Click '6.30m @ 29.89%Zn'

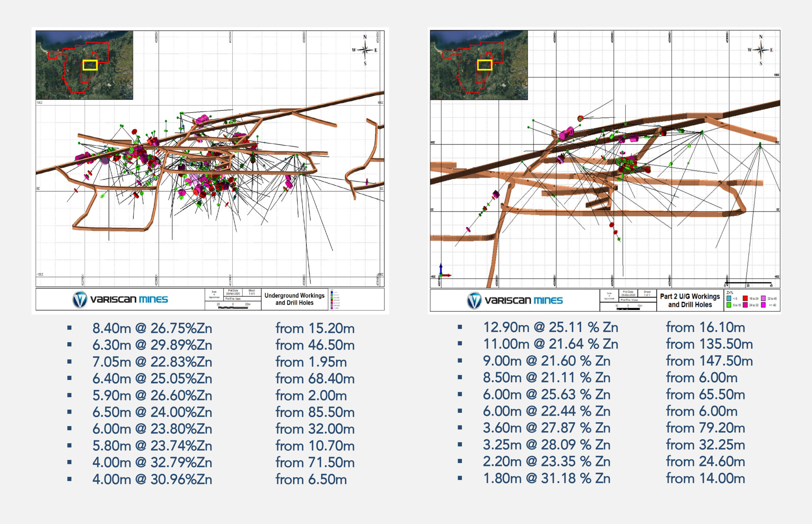point(152,345)
